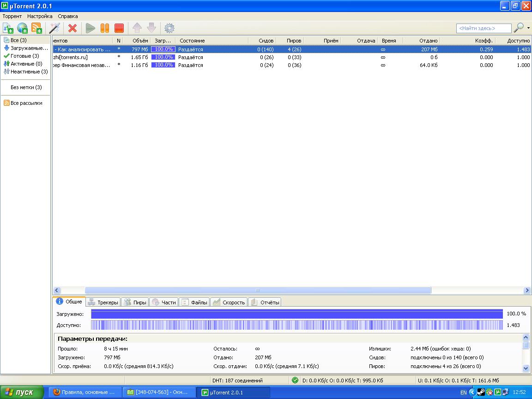Sort by the 'Коэфф.' column header
The width and height of the screenshot is (532, 399).
click(x=468, y=41)
